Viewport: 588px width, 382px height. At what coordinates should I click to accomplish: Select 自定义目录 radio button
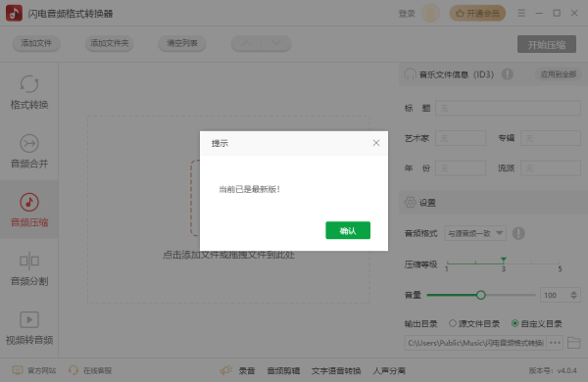[x=514, y=323]
